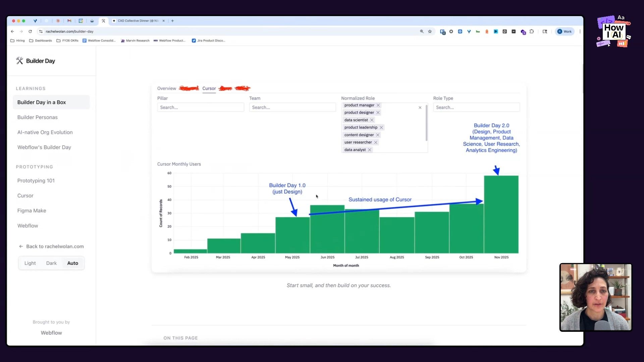
Task: Switch theme to Light
Action: pyautogui.click(x=30, y=263)
